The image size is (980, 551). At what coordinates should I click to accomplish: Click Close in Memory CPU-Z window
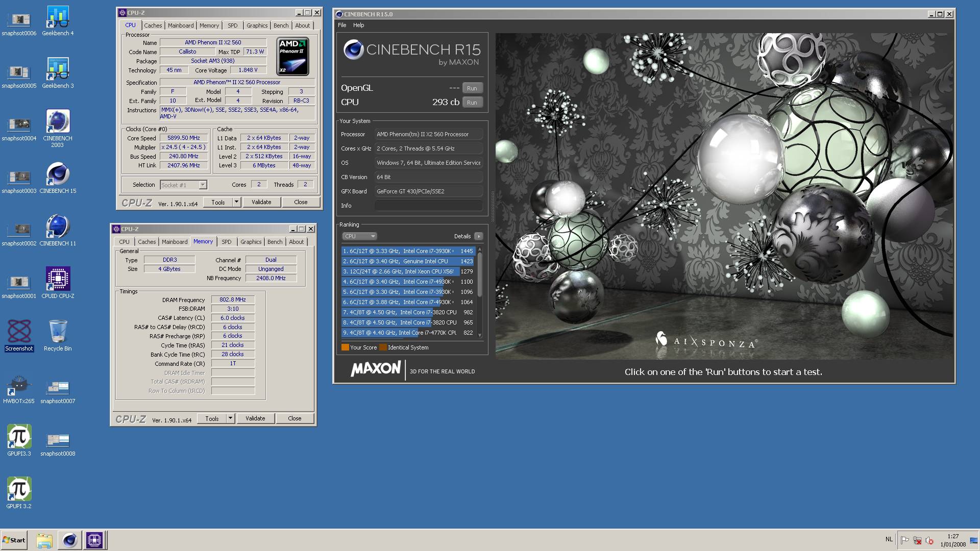pos(295,418)
